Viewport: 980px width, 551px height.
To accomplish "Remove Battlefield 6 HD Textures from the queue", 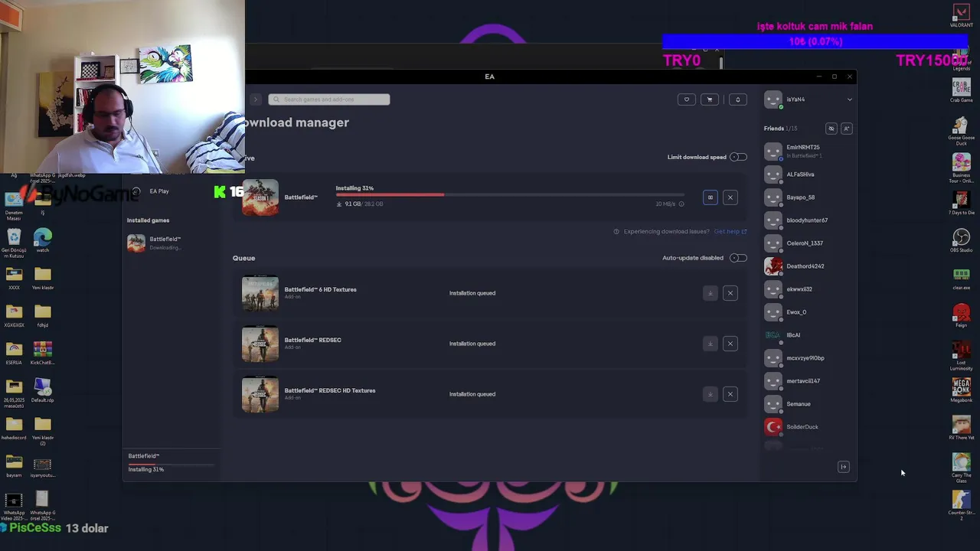I will [730, 293].
